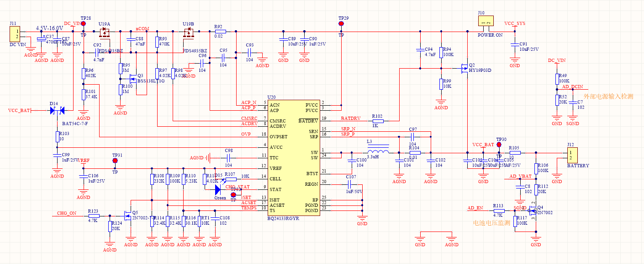
Task: Select the J11 DC VIN connector symbol
Action: (15, 33)
